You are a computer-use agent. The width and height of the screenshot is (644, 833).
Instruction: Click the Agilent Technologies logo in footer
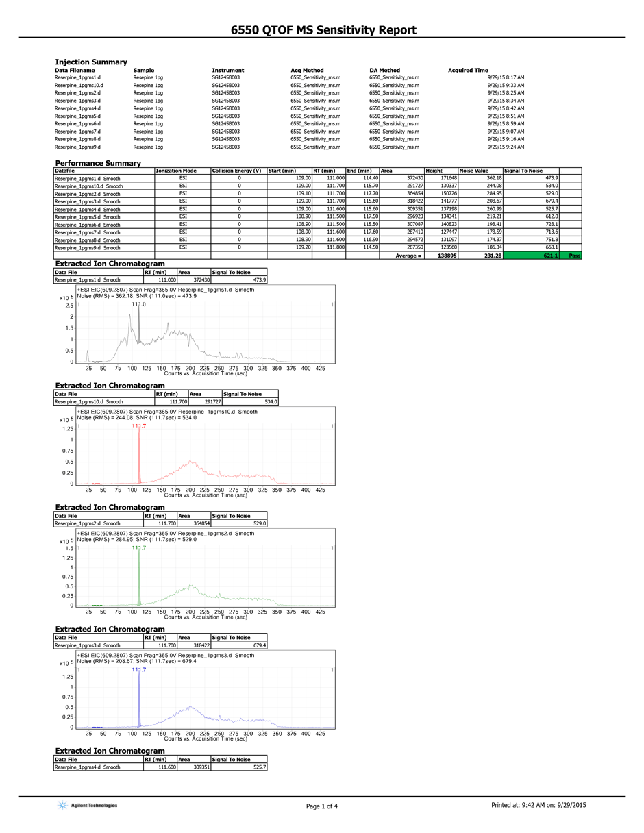(87, 806)
